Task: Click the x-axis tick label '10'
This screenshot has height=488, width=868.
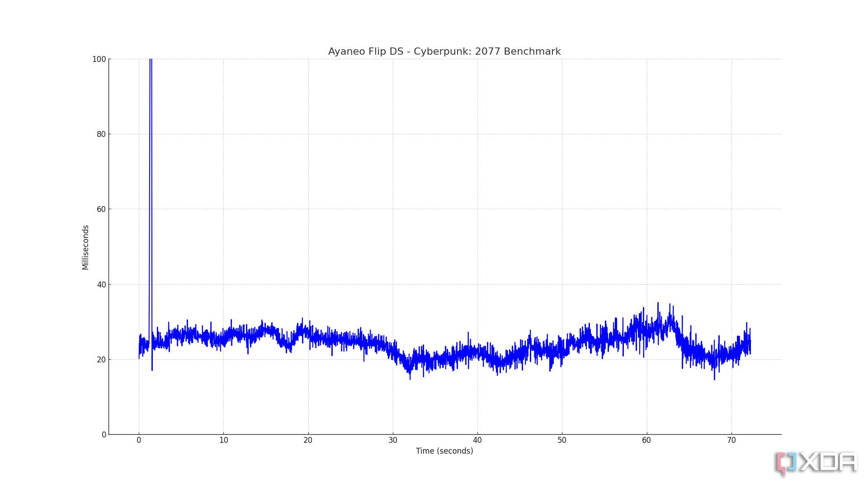Action: [x=223, y=441]
